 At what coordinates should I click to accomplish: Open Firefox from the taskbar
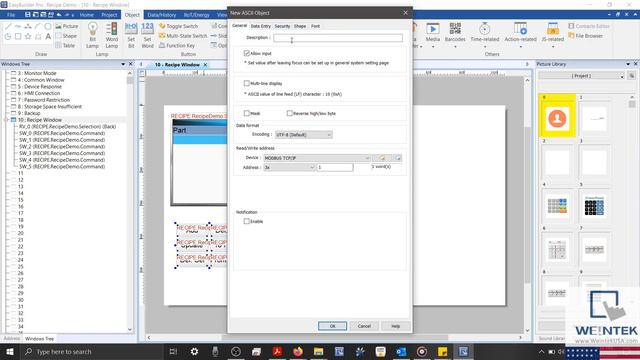click(x=298, y=351)
